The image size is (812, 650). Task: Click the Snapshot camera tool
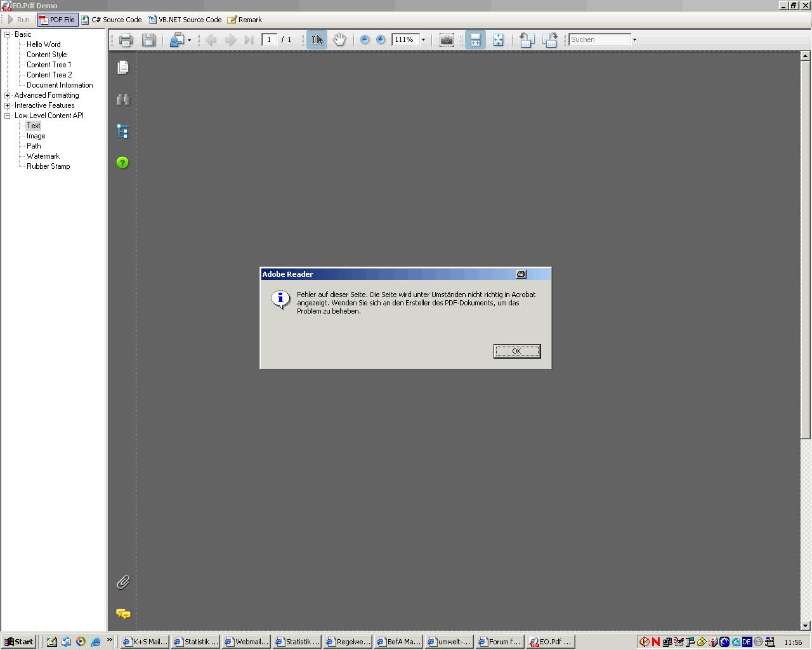447,40
